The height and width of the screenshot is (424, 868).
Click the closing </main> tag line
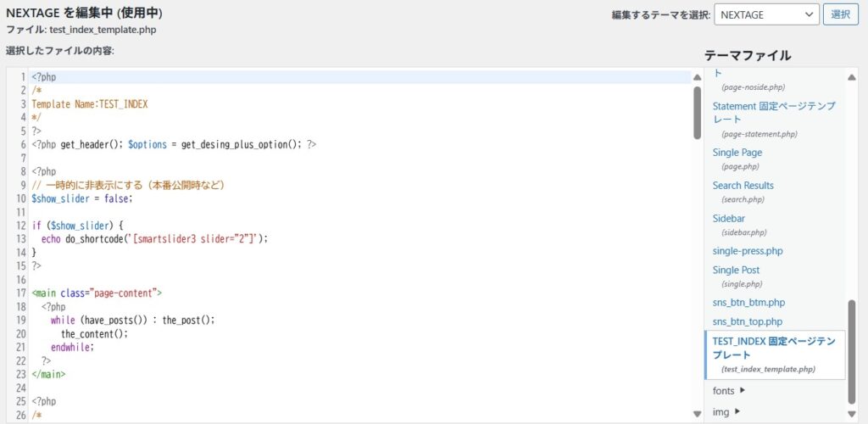point(48,374)
